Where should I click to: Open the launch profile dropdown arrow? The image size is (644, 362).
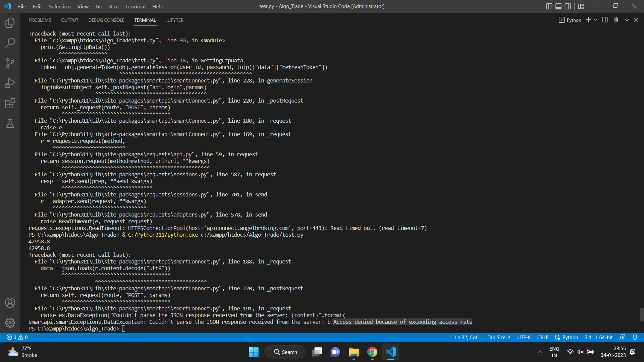pyautogui.click(x=595, y=20)
